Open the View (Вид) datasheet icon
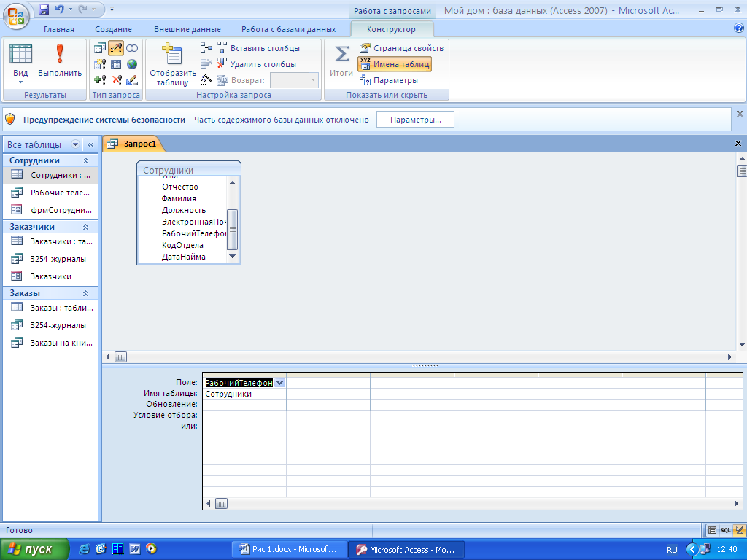This screenshot has height=560, width=747. point(20,54)
